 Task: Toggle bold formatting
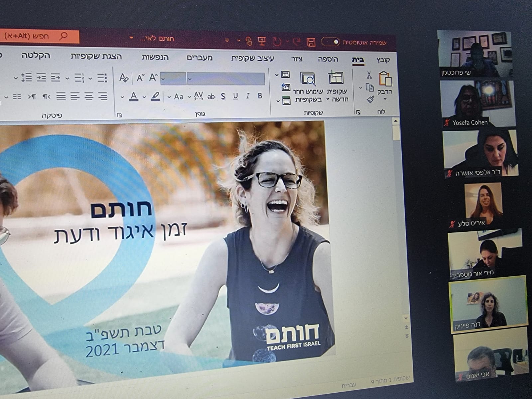[260, 96]
